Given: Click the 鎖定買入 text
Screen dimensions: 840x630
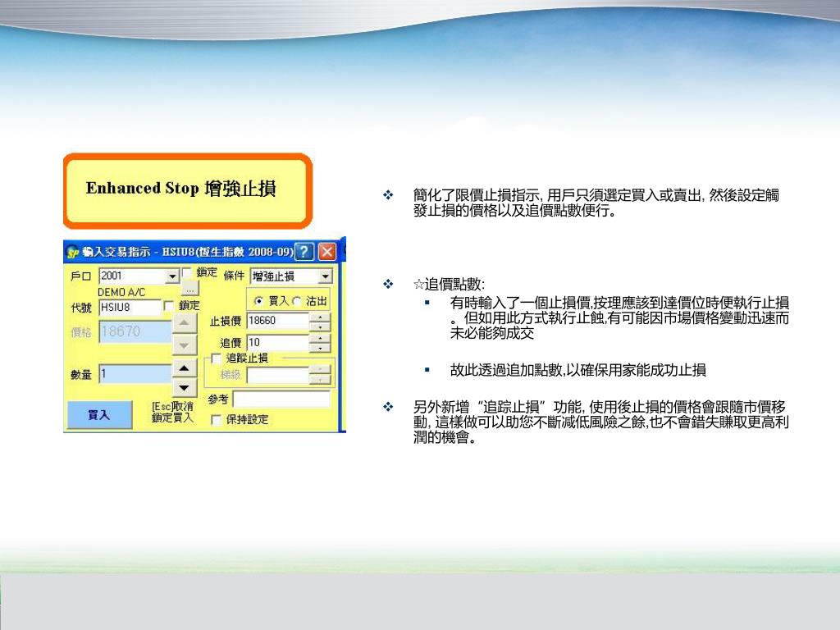Looking at the screenshot, I should tap(172, 418).
